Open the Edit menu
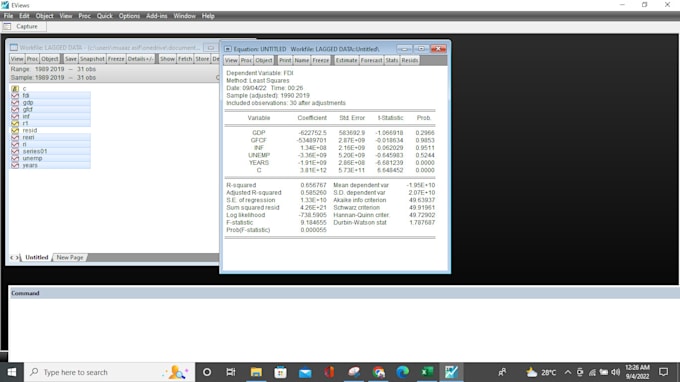This screenshot has height=382, width=680. [24, 16]
